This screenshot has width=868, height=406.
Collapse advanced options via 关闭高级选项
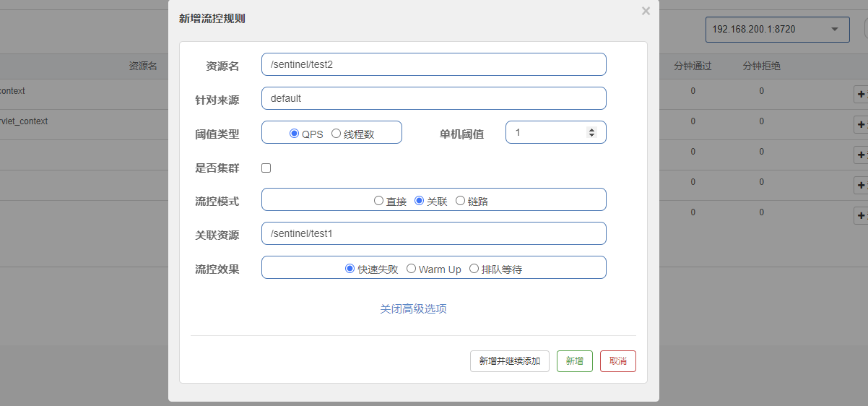click(x=413, y=308)
